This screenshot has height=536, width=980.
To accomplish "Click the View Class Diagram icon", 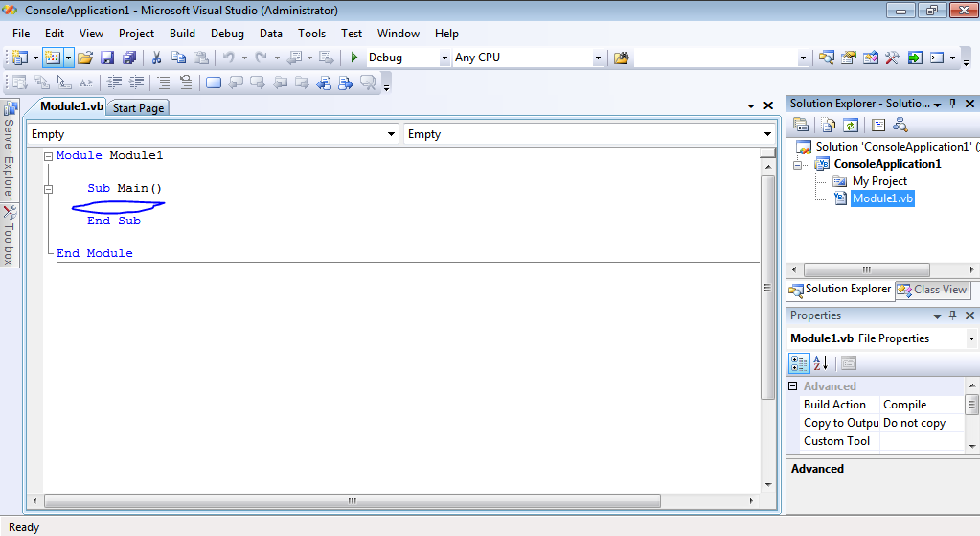I will pos(900,125).
